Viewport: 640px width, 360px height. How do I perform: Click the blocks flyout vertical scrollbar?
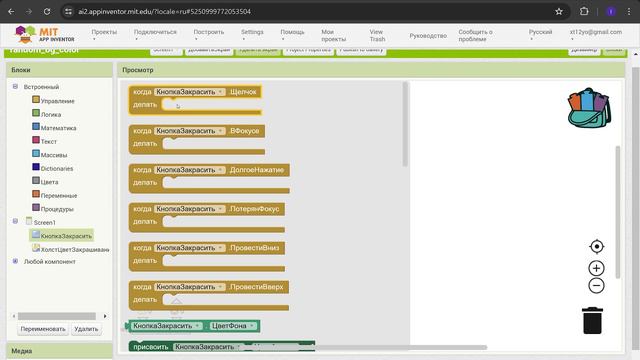[x=405, y=124]
